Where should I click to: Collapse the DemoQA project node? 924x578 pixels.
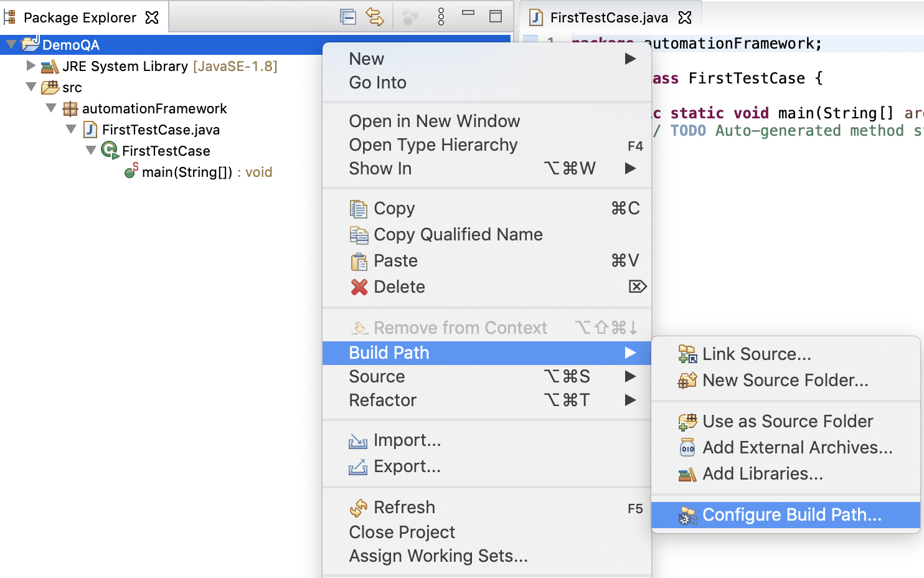click(x=11, y=44)
